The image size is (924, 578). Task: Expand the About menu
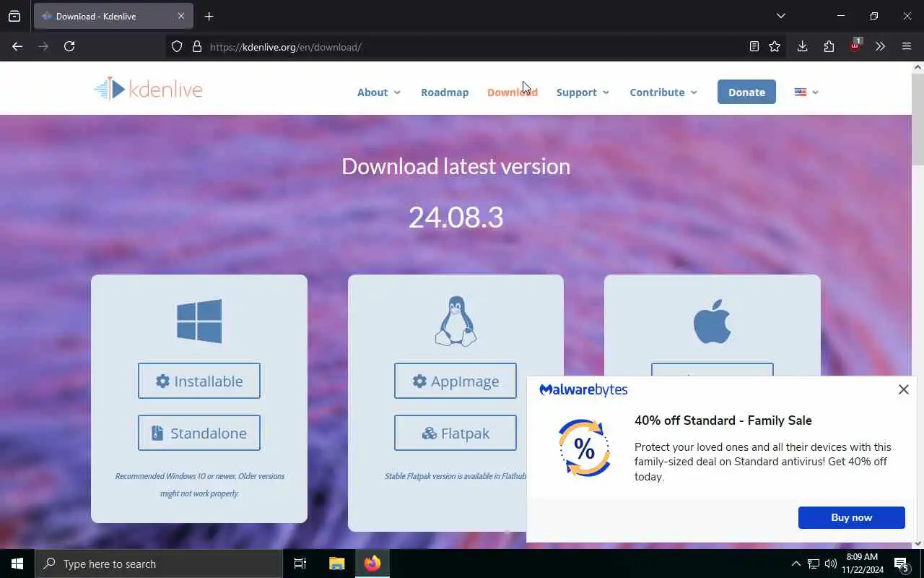tap(379, 92)
